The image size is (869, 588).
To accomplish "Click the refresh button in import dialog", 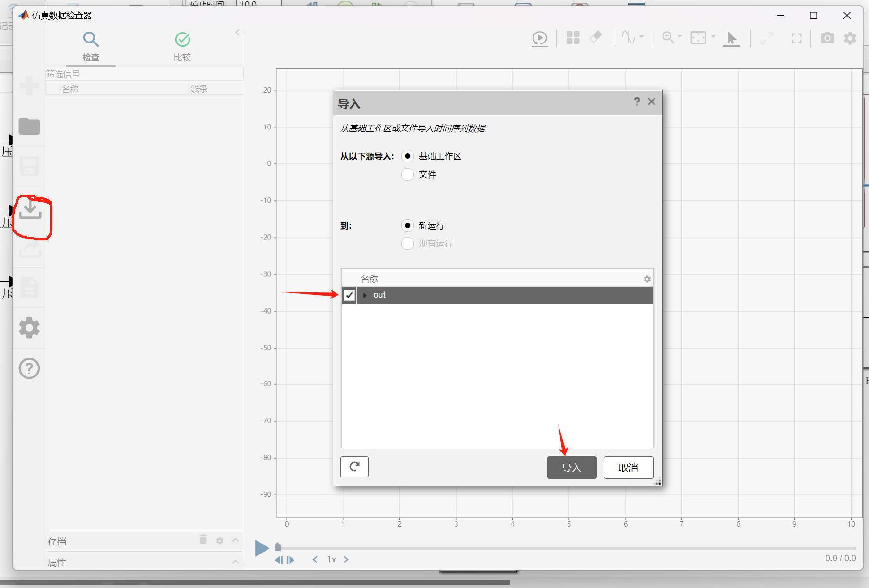I will [354, 467].
